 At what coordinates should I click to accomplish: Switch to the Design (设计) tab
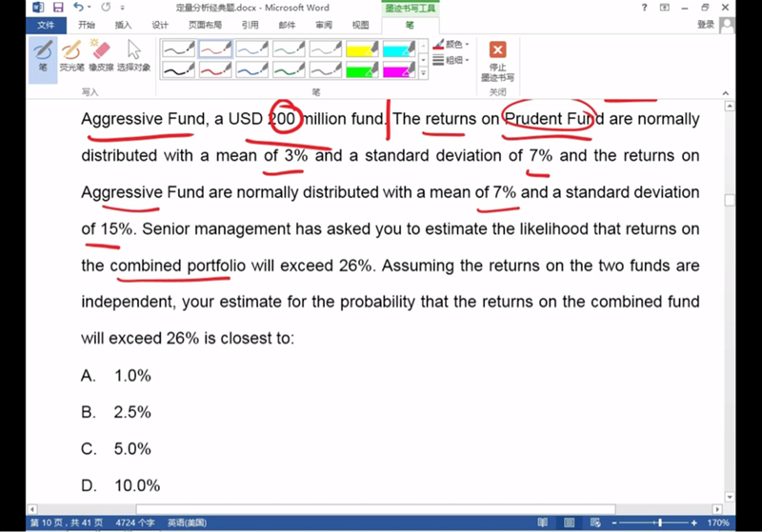[x=160, y=25]
